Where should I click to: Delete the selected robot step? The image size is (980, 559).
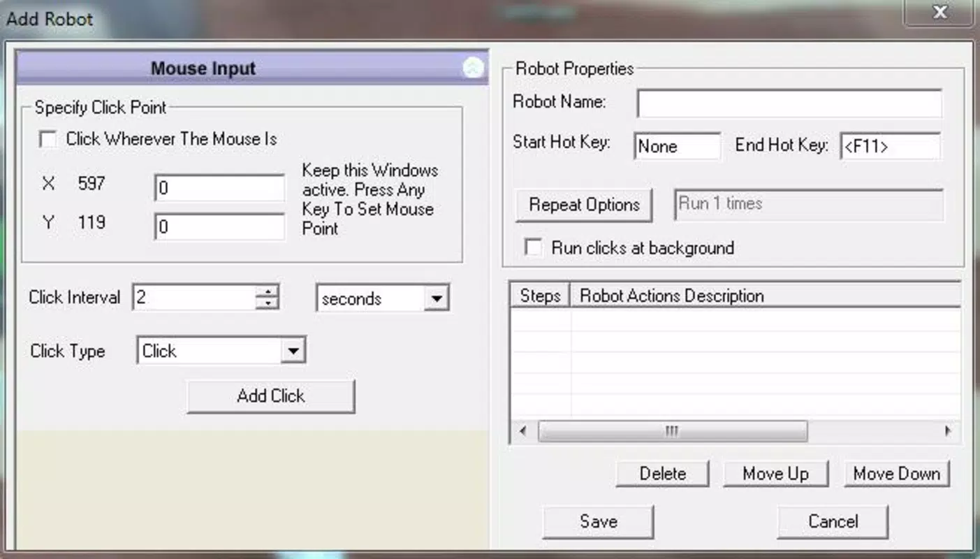point(662,474)
